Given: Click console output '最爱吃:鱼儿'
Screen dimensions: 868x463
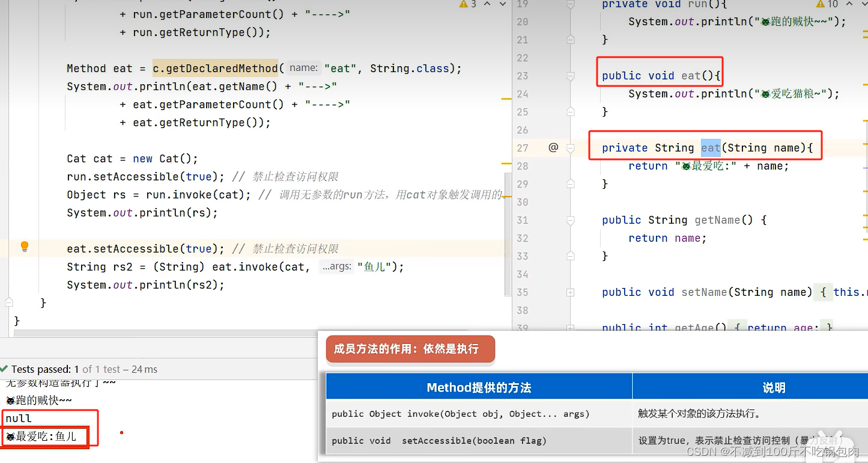Looking at the screenshot, I should click(41, 437).
